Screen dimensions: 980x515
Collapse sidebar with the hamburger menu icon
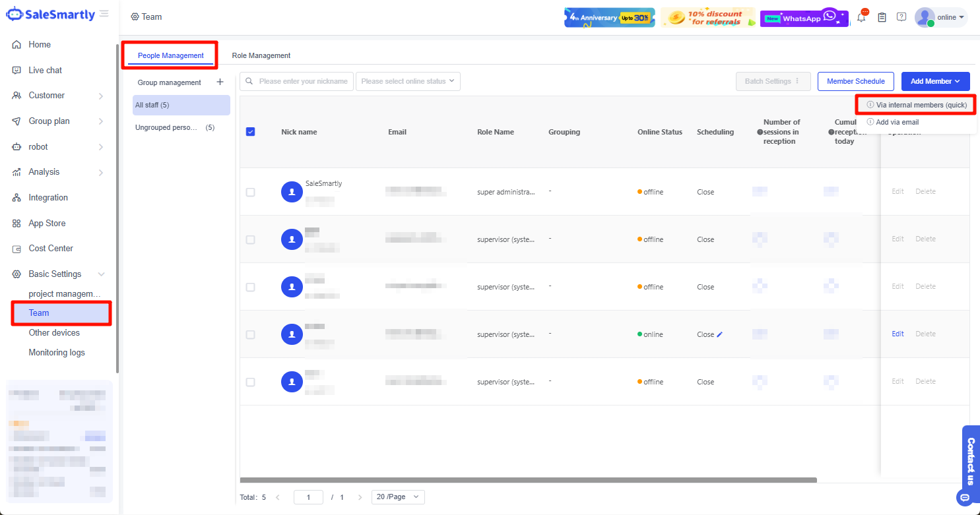(x=104, y=14)
